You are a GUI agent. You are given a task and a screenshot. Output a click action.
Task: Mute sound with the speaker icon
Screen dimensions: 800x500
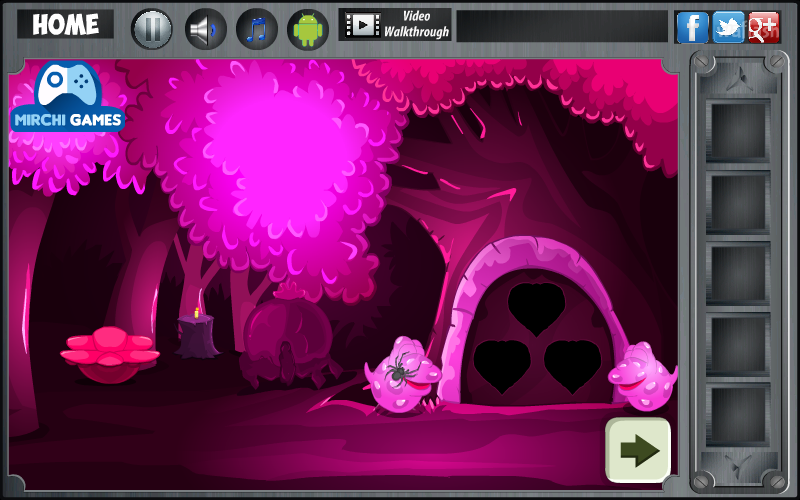206,29
